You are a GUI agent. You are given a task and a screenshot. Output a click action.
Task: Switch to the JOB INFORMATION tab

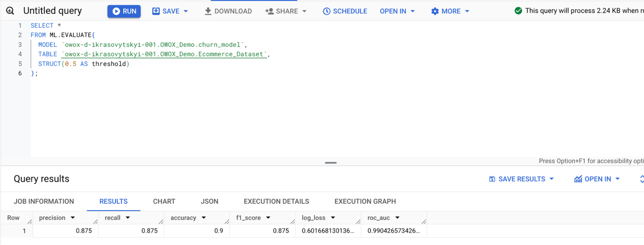pyautogui.click(x=44, y=202)
